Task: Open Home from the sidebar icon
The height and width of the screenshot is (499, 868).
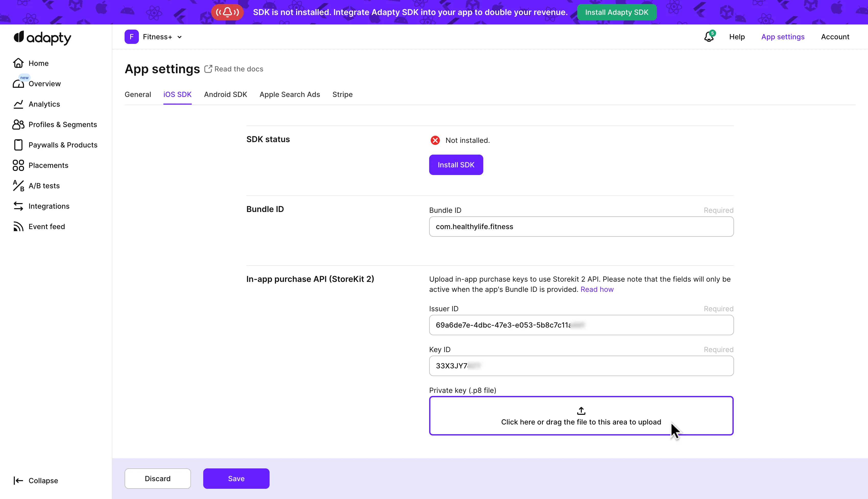Action: (x=18, y=63)
